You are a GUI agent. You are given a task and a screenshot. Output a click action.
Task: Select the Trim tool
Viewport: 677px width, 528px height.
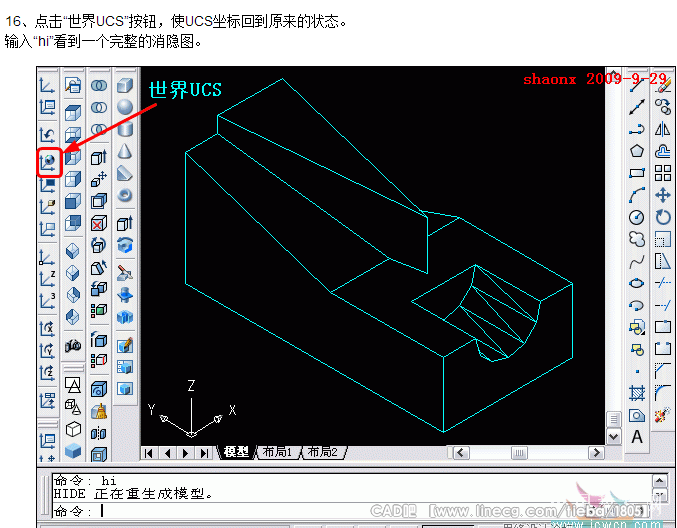(663, 283)
